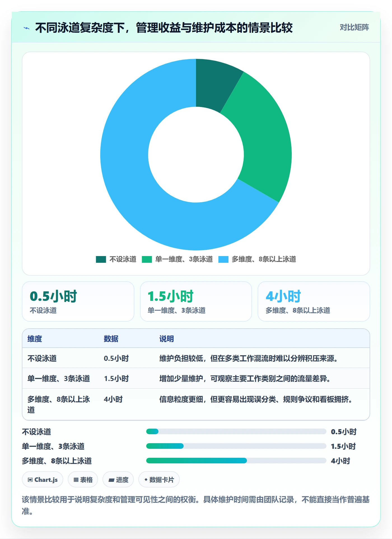
Task: Click legend text 单一维度、3条泳道 under the chart
Action: tap(184, 259)
